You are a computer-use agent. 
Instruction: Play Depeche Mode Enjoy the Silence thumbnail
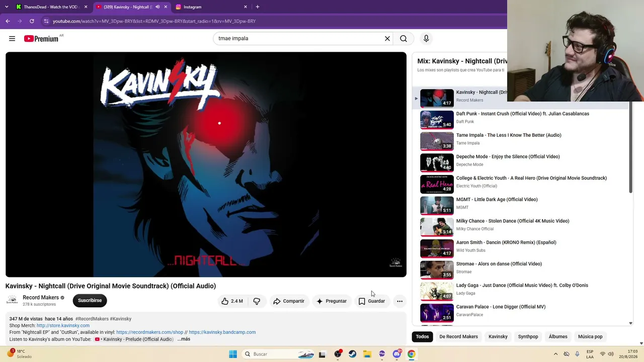[x=437, y=163]
